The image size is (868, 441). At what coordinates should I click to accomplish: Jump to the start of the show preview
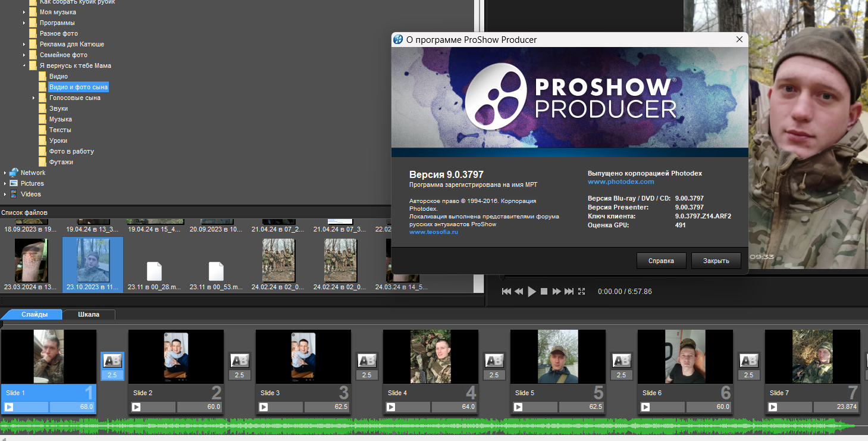point(506,292)
